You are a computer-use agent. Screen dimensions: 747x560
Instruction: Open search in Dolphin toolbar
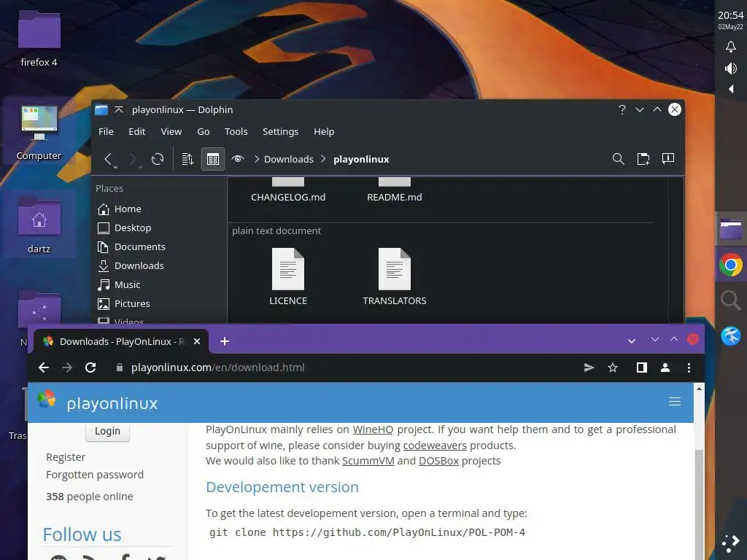(619, 159)
